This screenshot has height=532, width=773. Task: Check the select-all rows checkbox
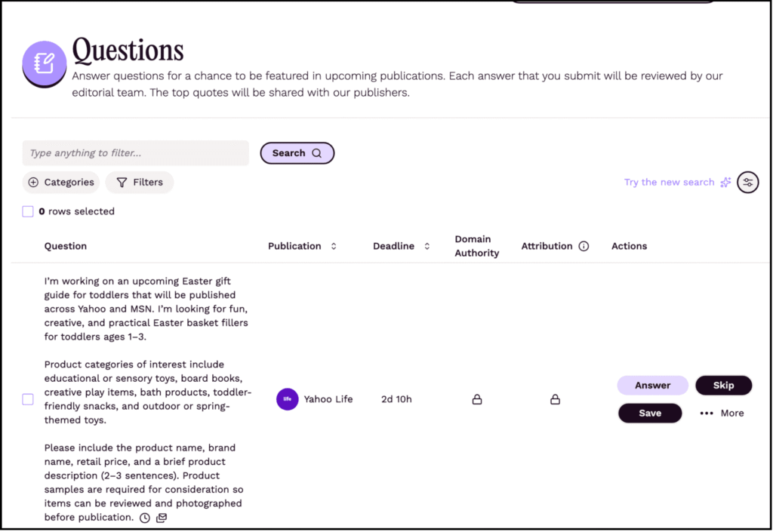pos(28,211)
